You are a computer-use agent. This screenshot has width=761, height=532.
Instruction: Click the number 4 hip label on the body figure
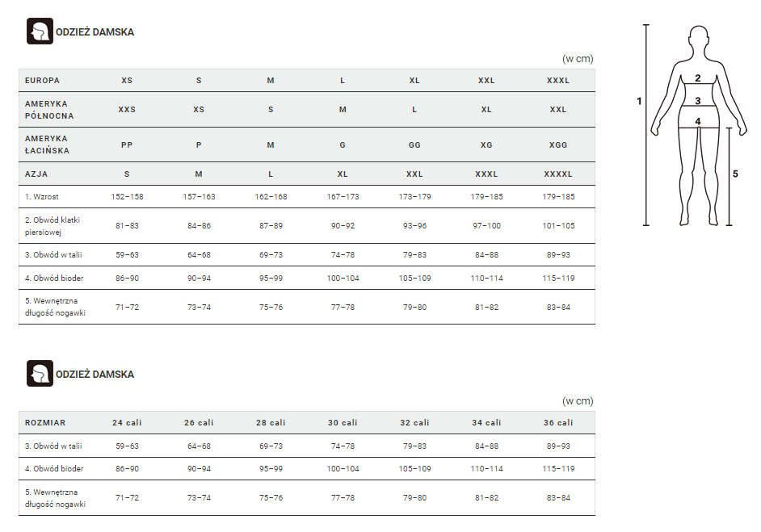697,122
